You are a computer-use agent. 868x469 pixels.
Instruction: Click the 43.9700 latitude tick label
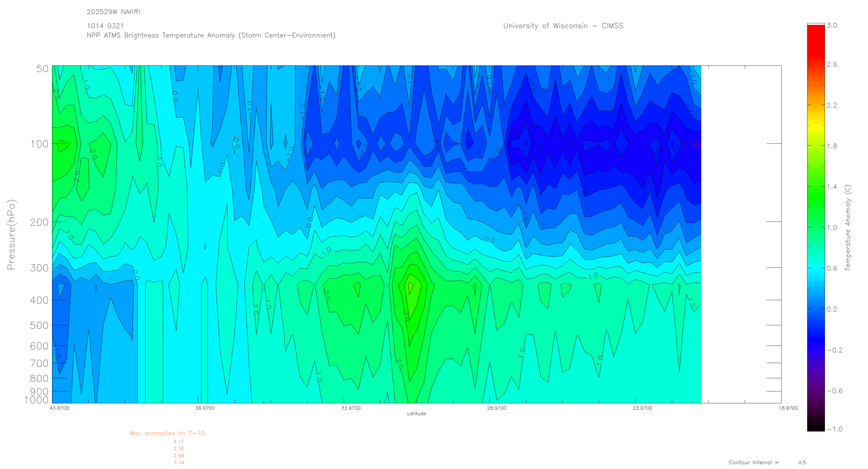(x=59, y=408)
